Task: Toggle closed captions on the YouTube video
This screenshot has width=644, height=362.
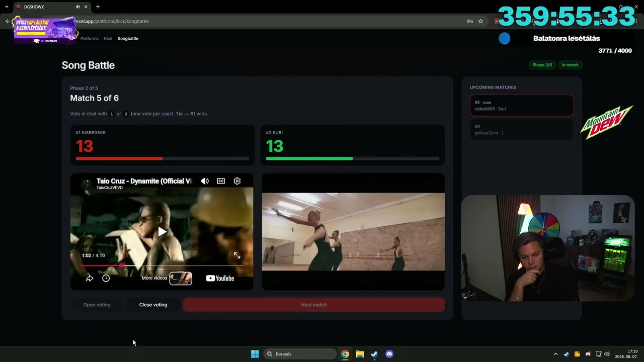Action: point(221,181)
